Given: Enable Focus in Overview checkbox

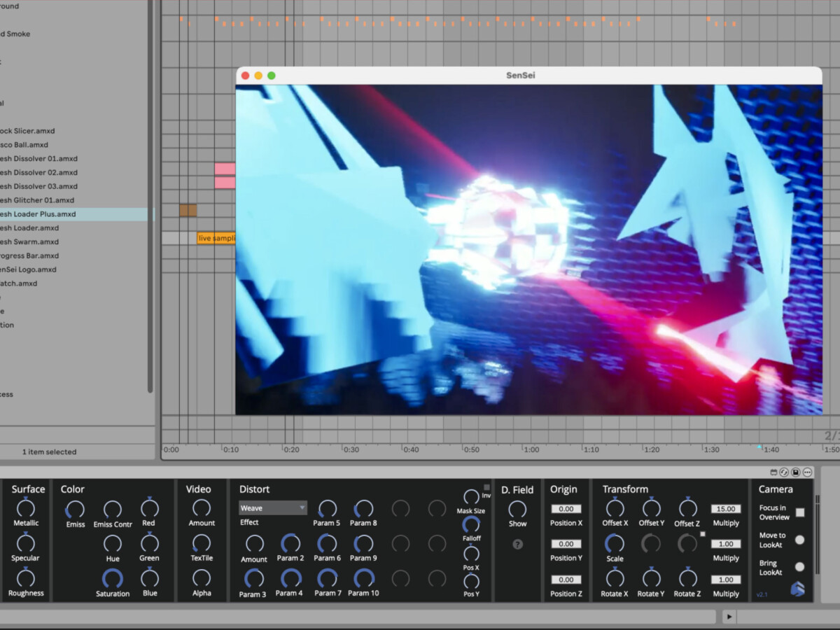Looking at the screenshot, I should click(x=799, y=512).
